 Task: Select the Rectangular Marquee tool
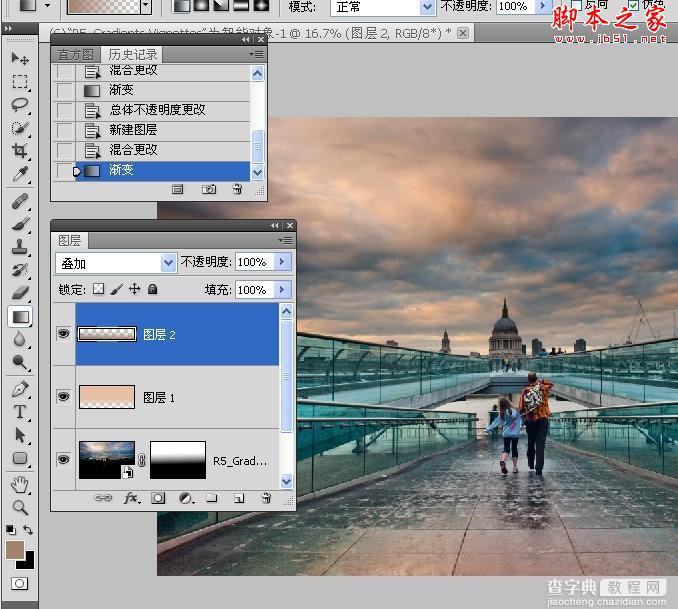20,82
